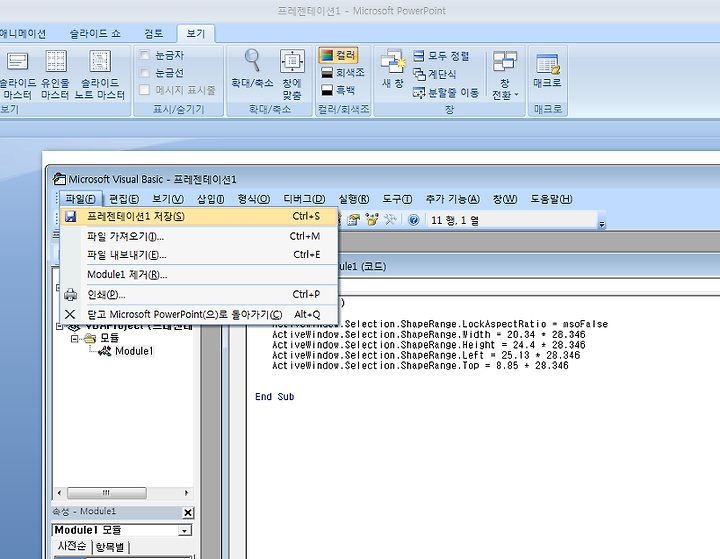Open Notes Master (슬라이드 노트 마스터) view
The height and width of the screenshot is (559, 720).
(100, 75)
